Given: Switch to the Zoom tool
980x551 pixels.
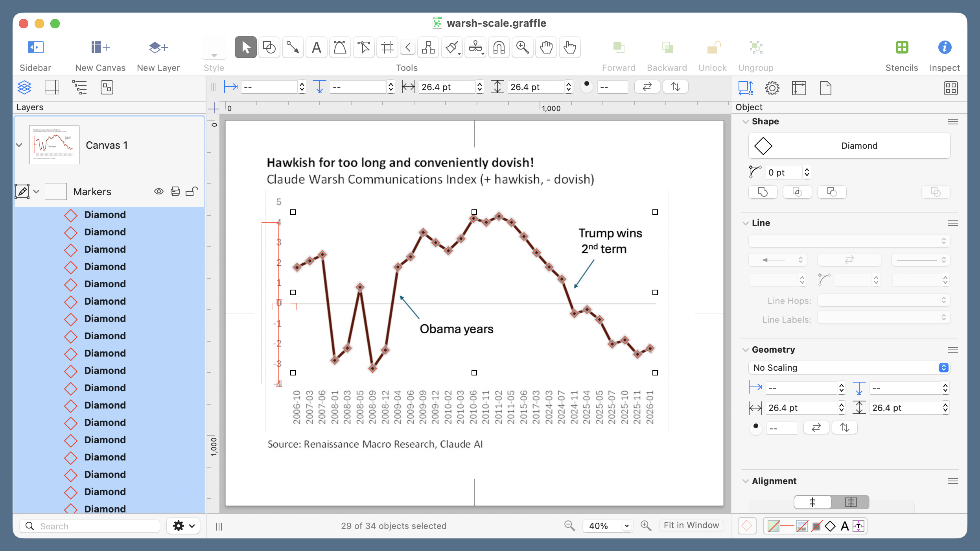Looking at the screenshot, I should [x=522, y=47].
